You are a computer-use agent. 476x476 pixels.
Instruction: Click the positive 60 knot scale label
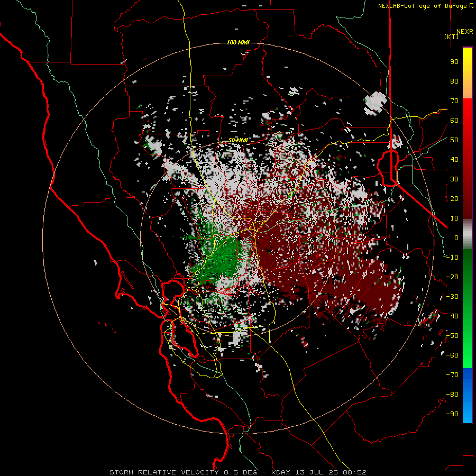point(454,121)
